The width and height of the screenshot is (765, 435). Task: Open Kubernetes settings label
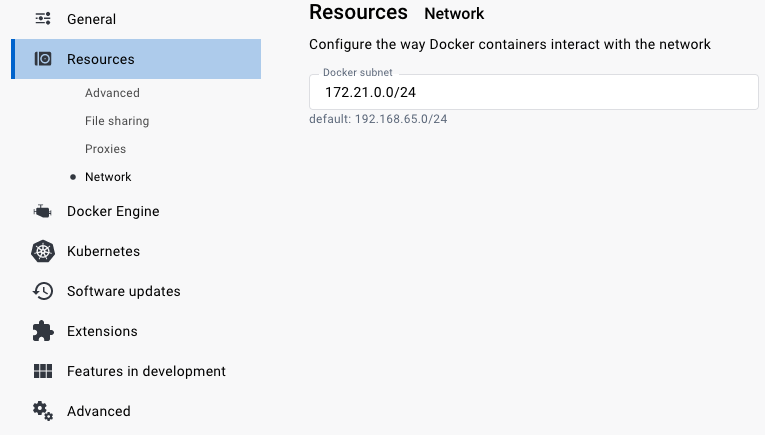coord(103,251)
